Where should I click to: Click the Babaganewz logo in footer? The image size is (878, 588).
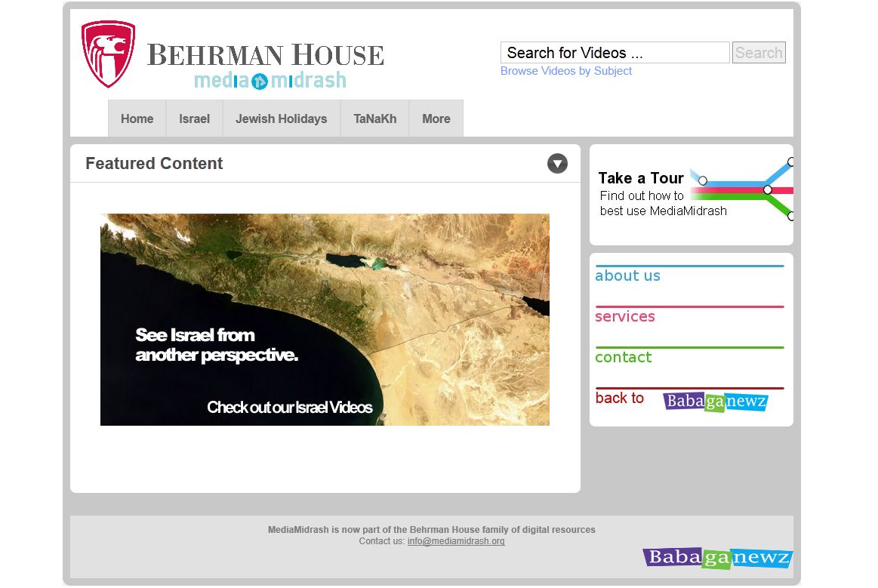717,558
